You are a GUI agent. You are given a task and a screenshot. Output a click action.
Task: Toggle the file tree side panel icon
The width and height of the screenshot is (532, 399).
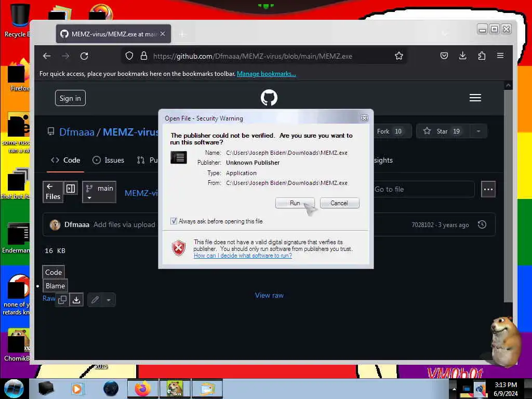click(x=71, y=188)
